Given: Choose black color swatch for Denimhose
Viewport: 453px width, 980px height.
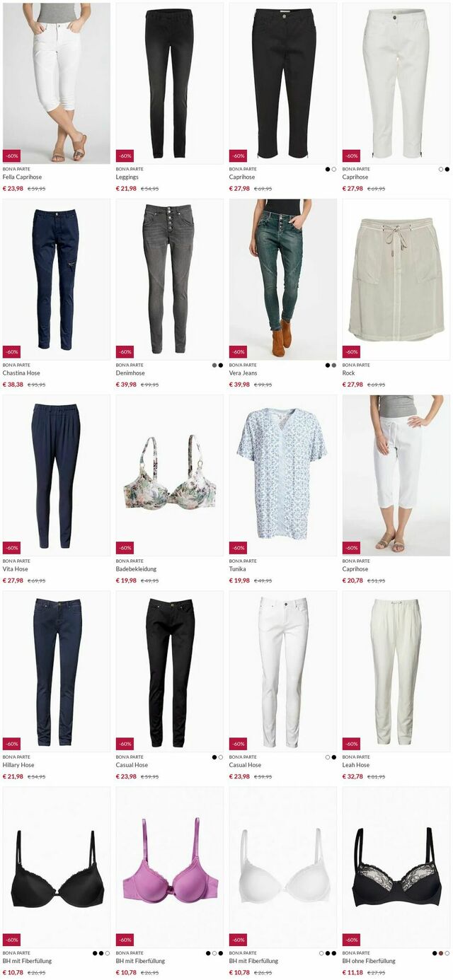Looking at the screenshot, I should [220, 365].
